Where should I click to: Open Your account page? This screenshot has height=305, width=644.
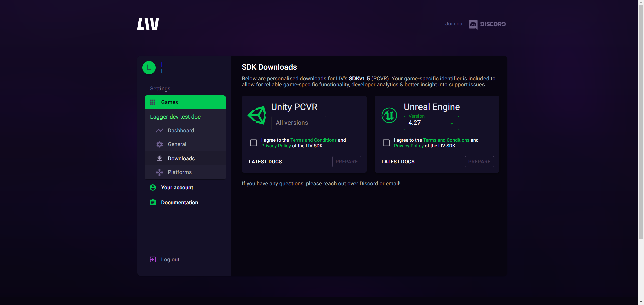point(177,188)
